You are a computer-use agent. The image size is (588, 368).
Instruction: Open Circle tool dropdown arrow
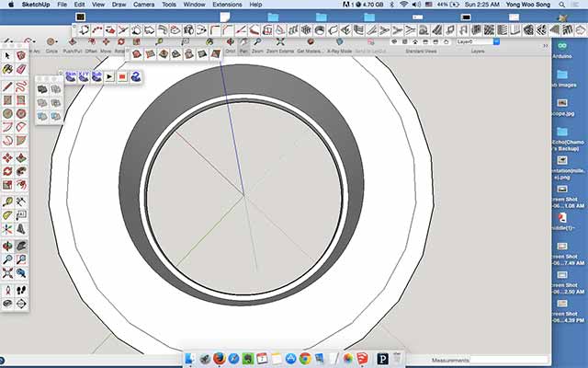click(x=57, y=41)
